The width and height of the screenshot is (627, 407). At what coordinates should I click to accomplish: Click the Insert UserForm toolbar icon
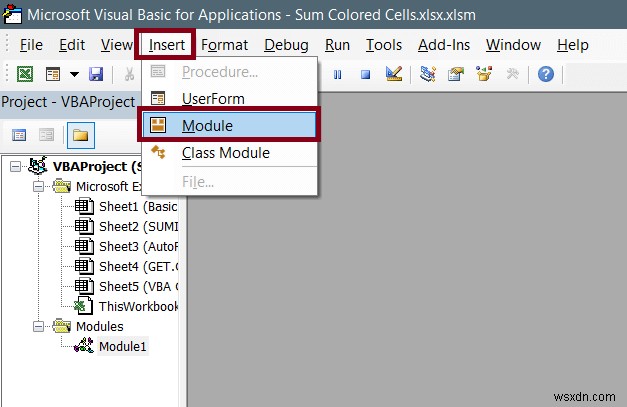pyautogui.click(x=53, y=74)
